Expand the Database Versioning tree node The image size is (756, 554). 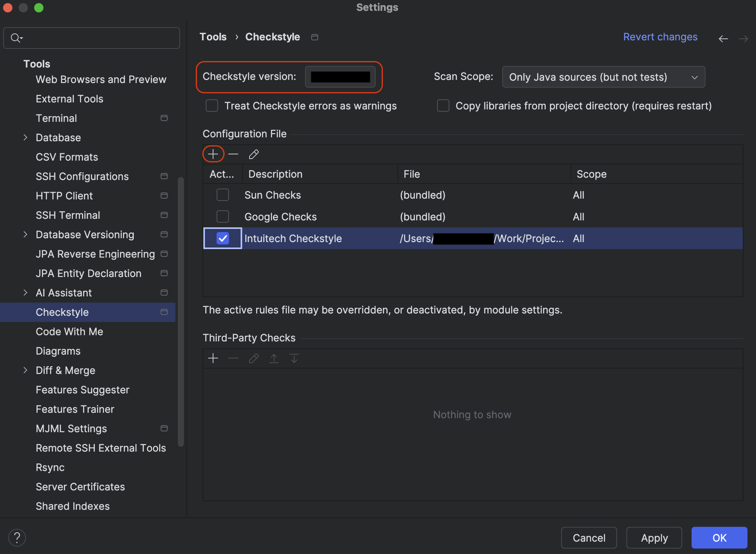(25, 234)
